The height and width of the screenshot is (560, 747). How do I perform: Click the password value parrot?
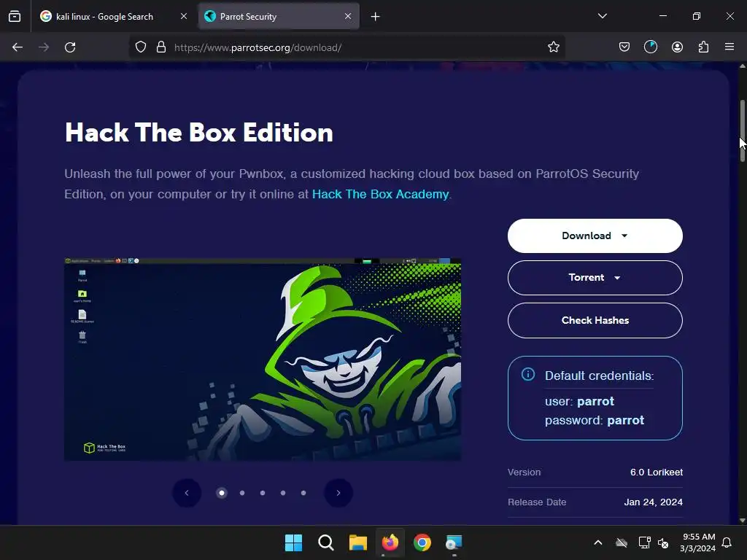tap(625, 421)
